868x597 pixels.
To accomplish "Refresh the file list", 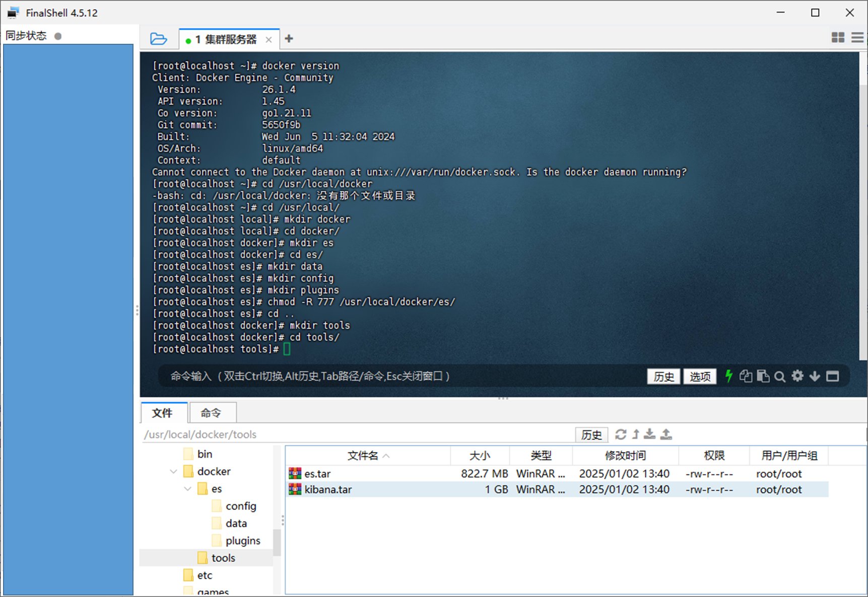I will pyautogui.click(x=621, y=434).
